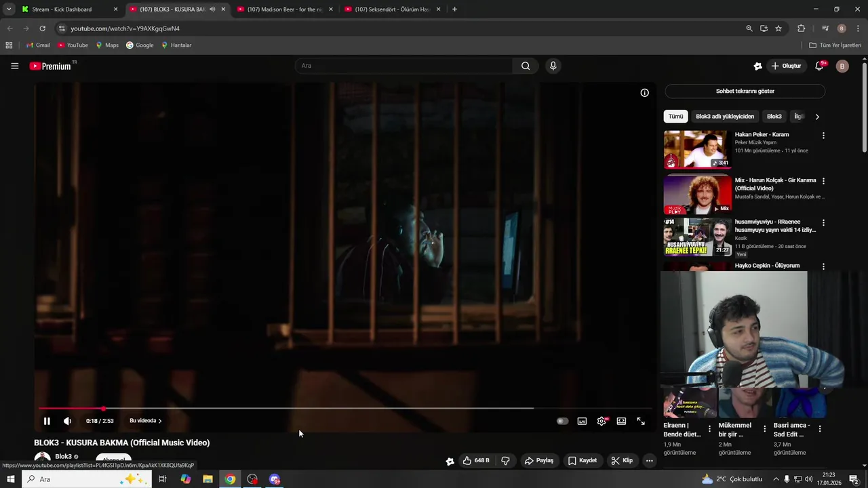Image resolution: width=868 pixels, height=488 pixels.
Task: Open the Gmail bookmark
Action: click(38, 45)
